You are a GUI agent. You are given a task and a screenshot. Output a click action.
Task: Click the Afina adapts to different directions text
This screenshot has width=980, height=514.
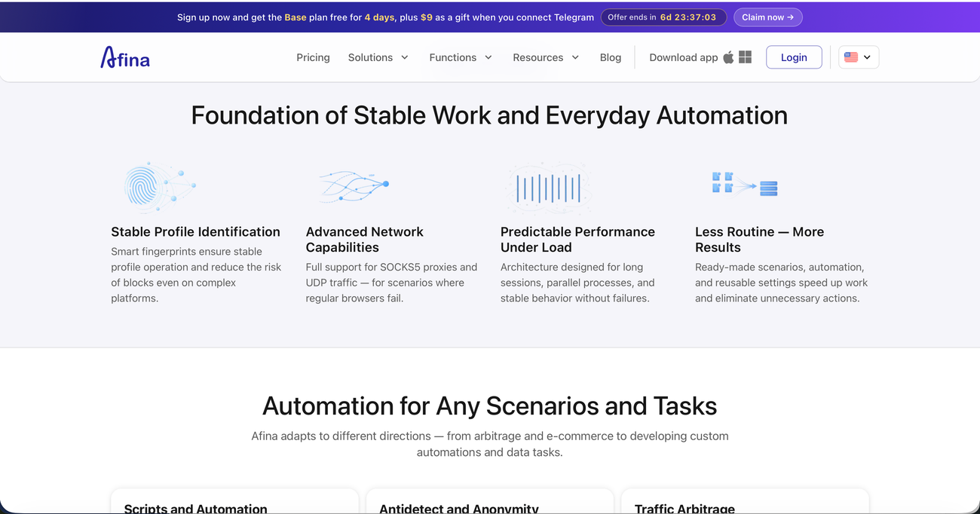[490, 444]
